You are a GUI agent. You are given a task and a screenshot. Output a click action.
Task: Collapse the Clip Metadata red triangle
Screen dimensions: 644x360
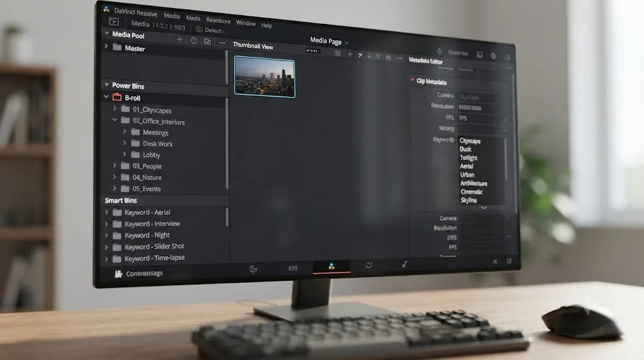413,80
